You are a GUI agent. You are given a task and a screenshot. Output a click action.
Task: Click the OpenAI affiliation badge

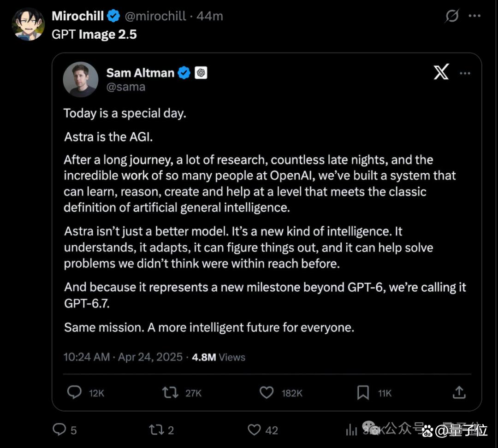pyautogui.click(x=201, y=73)
